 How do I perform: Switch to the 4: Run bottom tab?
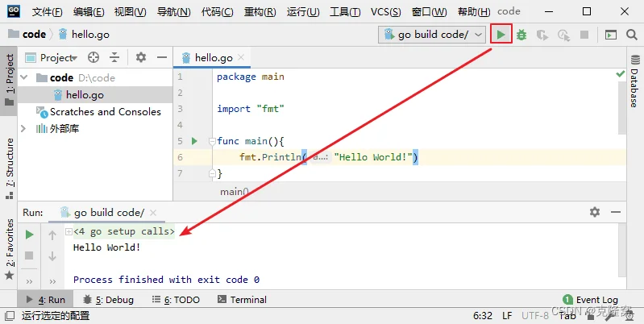pyautogui.click(x=46, y=300)
